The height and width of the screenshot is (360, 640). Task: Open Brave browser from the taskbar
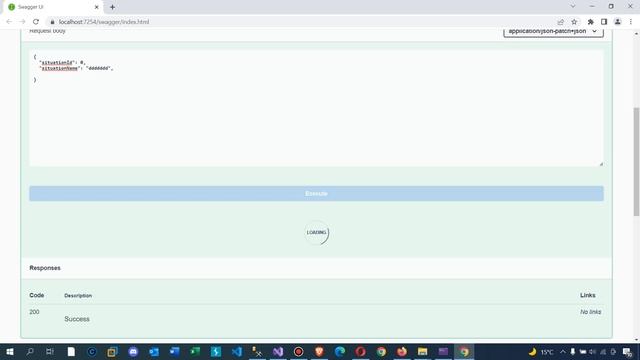coord(319,351)
